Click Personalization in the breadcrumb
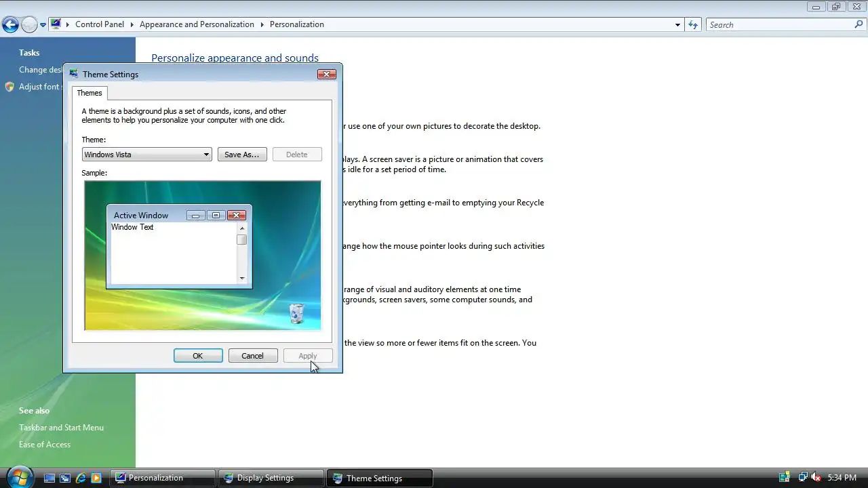Image resolution: width=868 pixels, height=488 pixels. 297,24
